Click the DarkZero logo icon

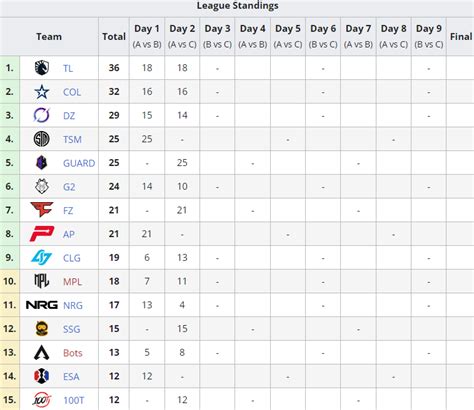(42, 115)
